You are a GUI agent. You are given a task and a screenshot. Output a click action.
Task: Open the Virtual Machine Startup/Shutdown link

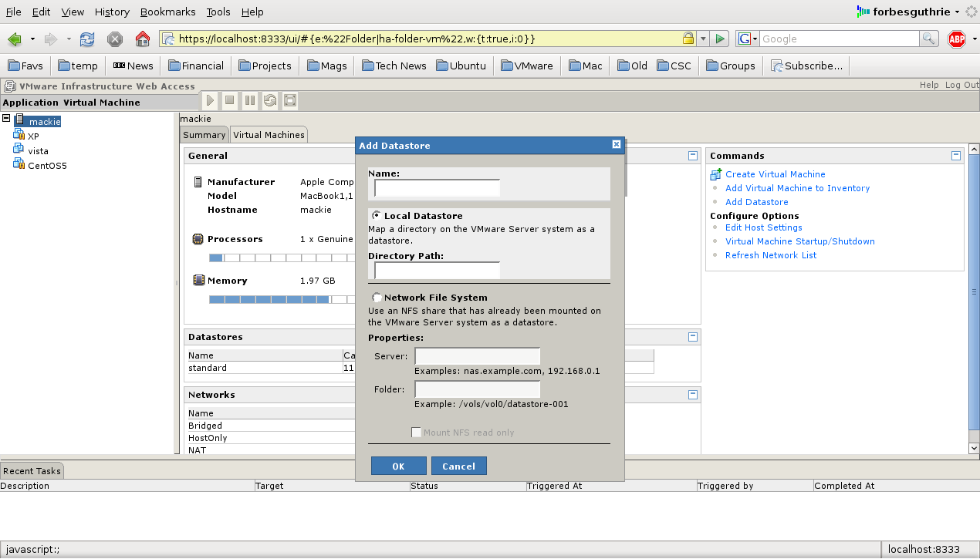click(800, 241)
